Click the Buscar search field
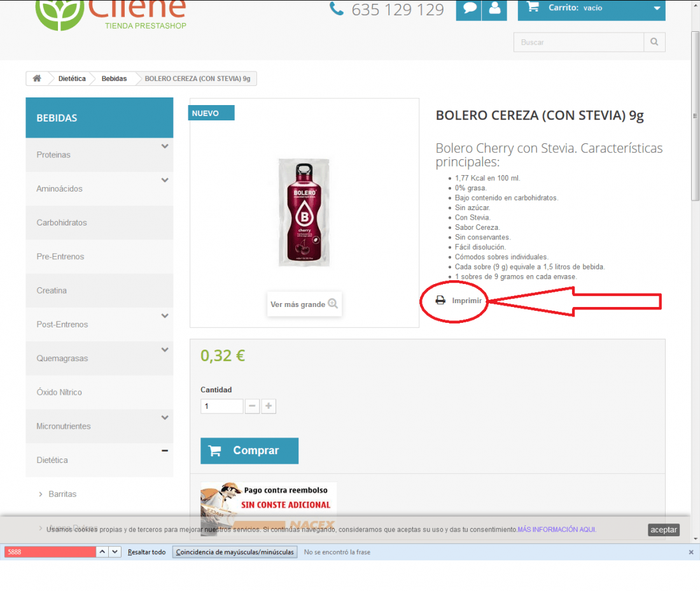The height and width of the screenshot is (591, 700). tap(578, 43)
